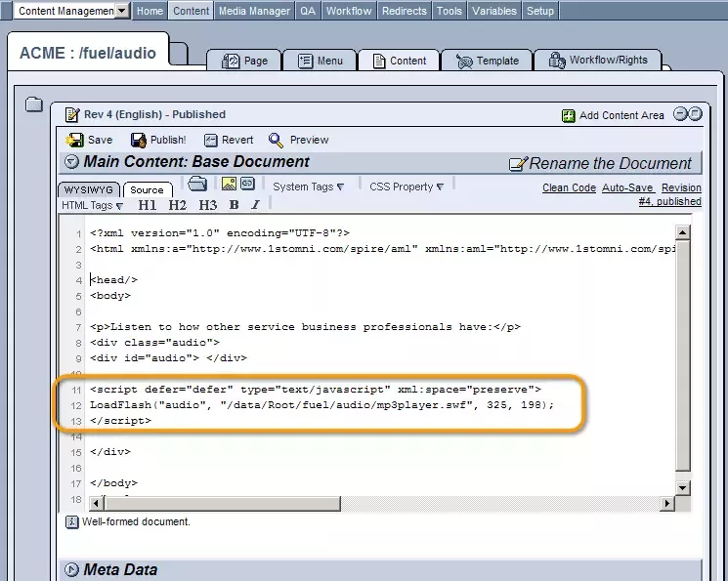
Task: Open the QA menu
Action: click(x=308, y=11)
